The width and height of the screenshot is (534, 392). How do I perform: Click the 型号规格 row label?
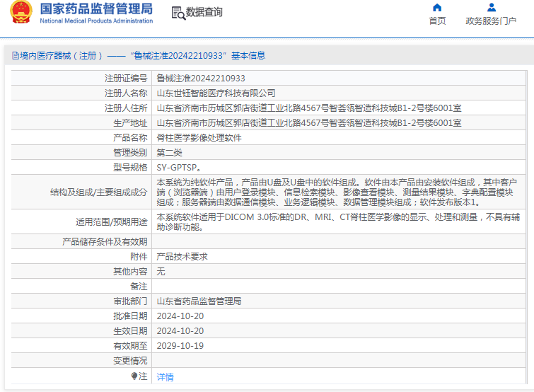pyautogui.click(x=130, y=168)
